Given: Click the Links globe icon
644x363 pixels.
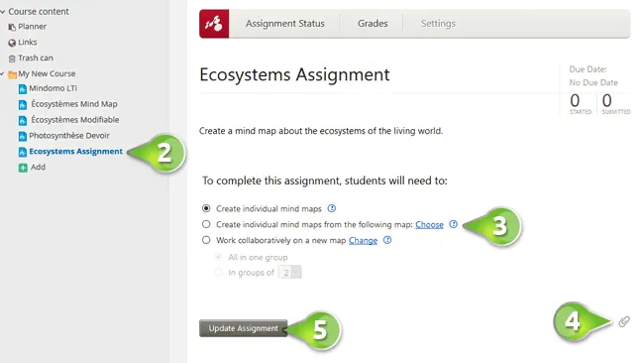Looking at the screenshot, I should pos(12,43).
